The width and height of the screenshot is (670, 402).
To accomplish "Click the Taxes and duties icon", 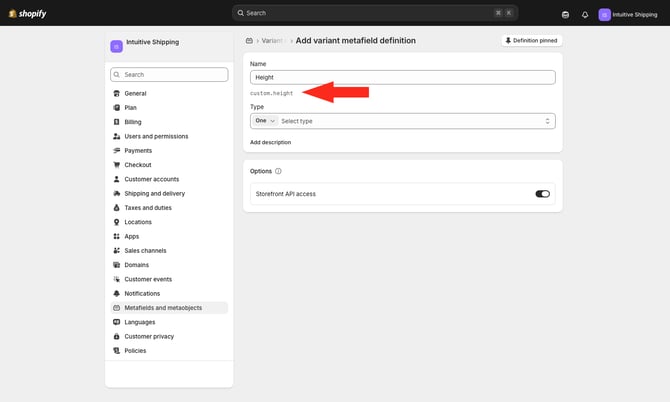I will click(116, 208).
